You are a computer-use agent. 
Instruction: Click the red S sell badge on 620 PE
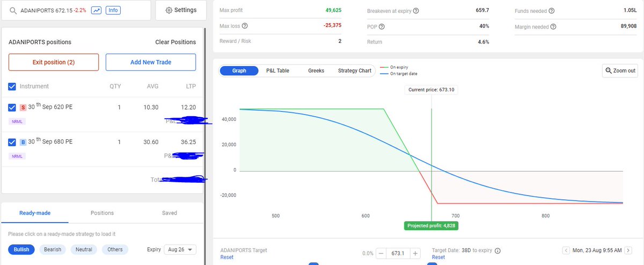pos(23,108)
